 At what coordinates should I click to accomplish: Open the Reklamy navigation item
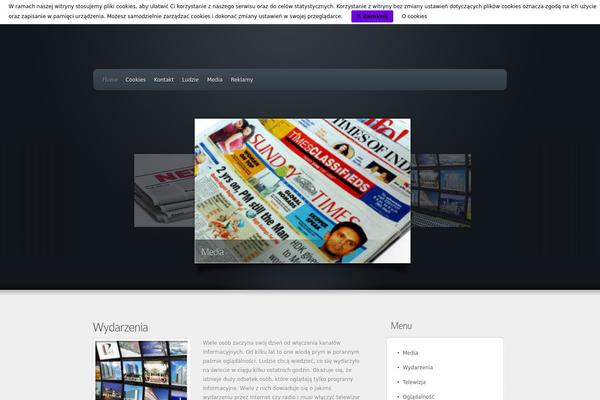[242, 80]
